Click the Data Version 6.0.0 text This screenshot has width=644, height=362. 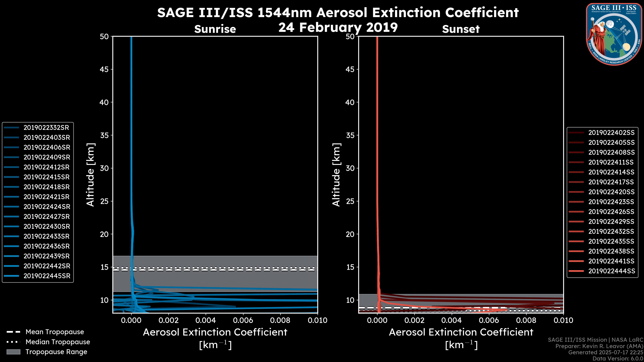pyautogui.click(x=618, y=358)
